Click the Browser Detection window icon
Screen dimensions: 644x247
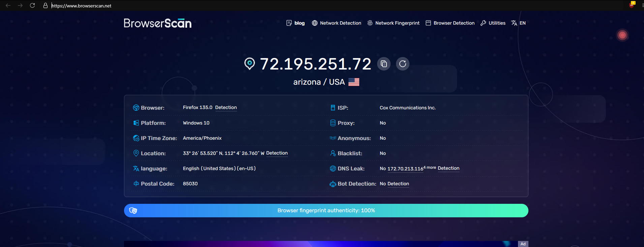pyautogui.click(x=428, y=23)
